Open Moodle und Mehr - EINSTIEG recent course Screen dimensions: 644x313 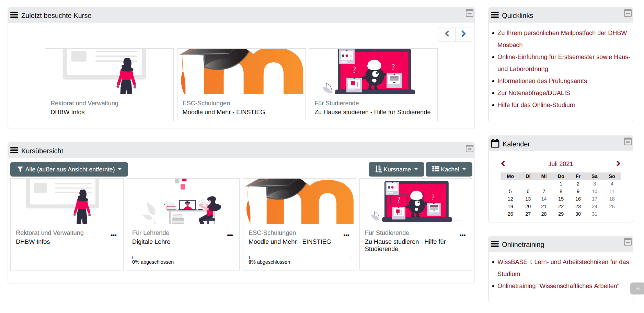223,112
